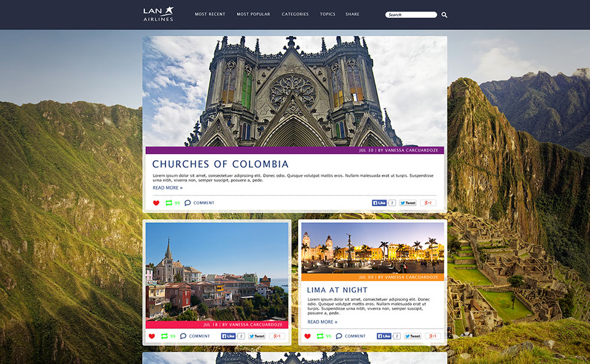Select Jul 30 by Vanessa Carcuardoze byline
The image size is (590, 364).
pyautogui.click(x=398, y=150)
